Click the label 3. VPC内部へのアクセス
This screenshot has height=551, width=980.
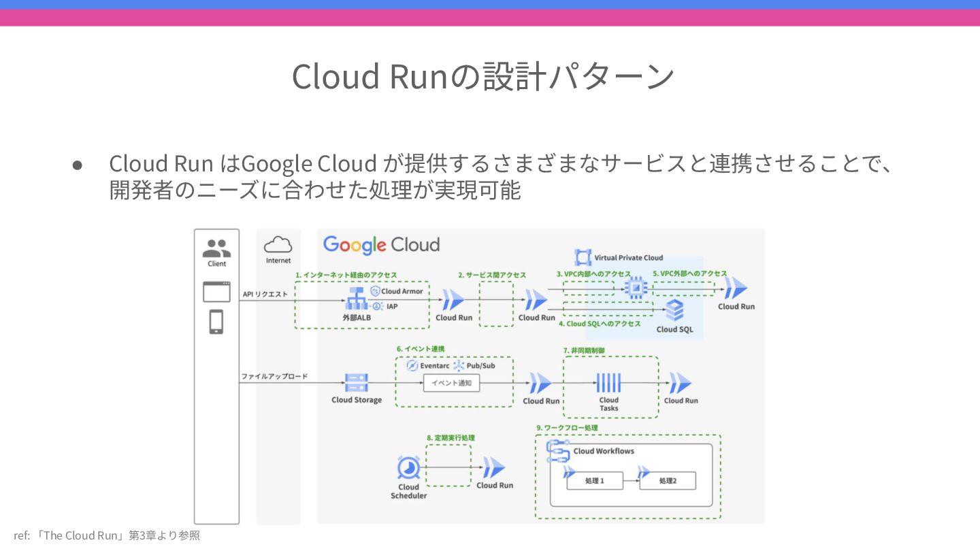(593, 274)
